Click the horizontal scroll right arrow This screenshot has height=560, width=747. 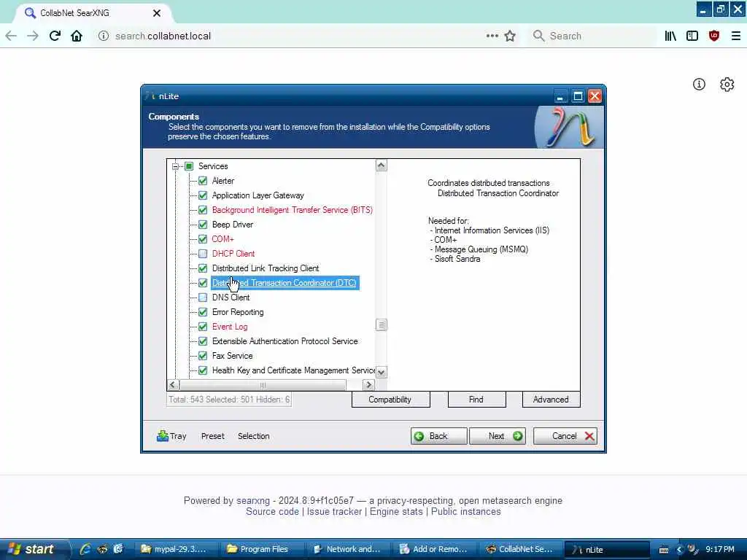368,384
